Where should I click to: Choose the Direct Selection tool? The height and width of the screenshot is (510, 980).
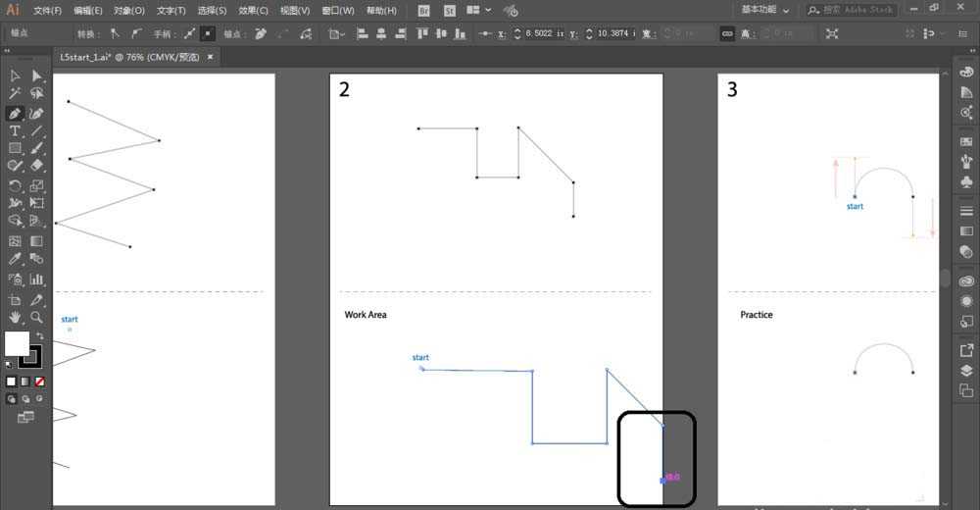[37, 76]
